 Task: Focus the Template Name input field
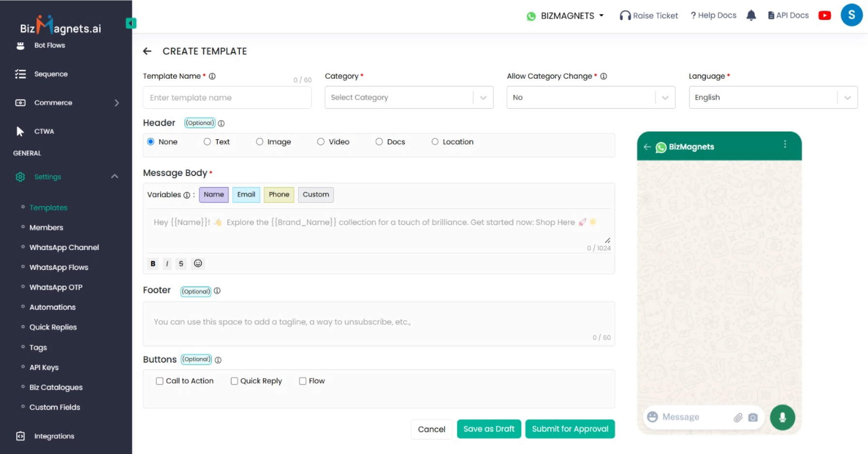pyautogui.click(x=227, y=97)
